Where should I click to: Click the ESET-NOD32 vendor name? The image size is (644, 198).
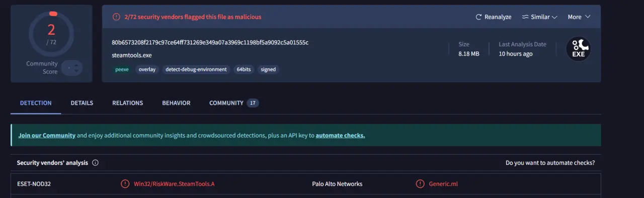[x=34, y=184]
